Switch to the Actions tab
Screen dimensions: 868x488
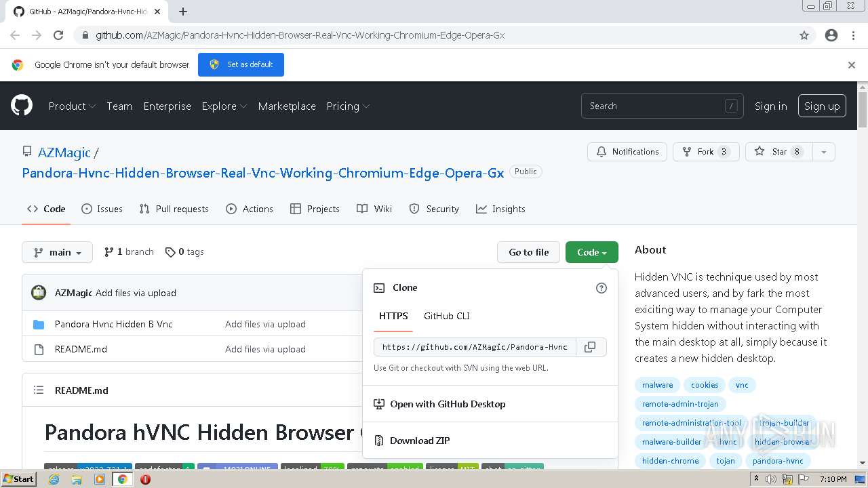pos(250,209)
